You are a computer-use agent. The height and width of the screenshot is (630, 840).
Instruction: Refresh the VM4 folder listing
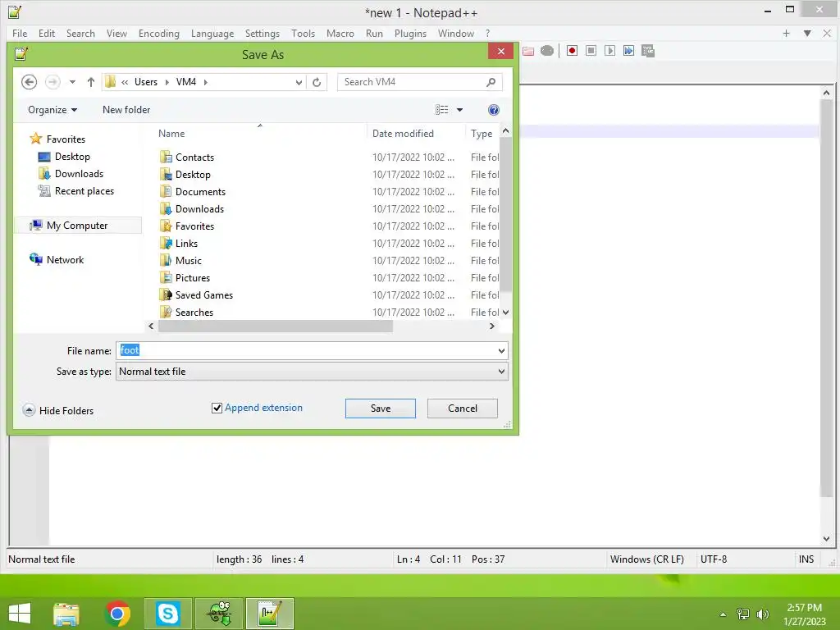pyautogui.click(x=317, y=82)
